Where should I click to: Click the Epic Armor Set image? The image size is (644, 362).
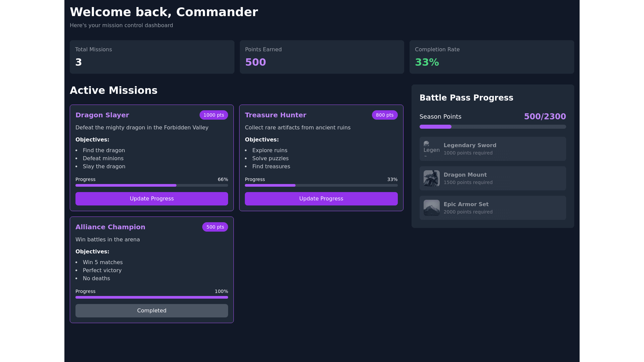click(431, 208)
